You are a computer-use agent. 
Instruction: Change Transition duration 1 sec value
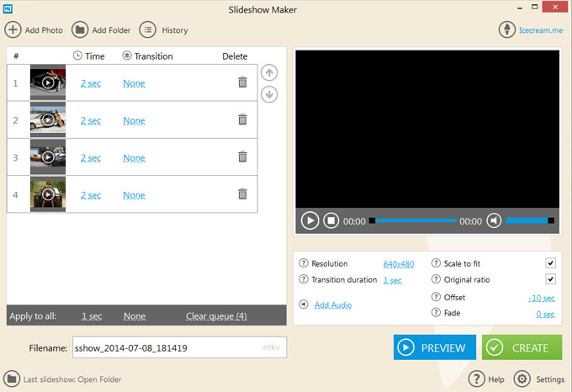[x=392, y=280]
